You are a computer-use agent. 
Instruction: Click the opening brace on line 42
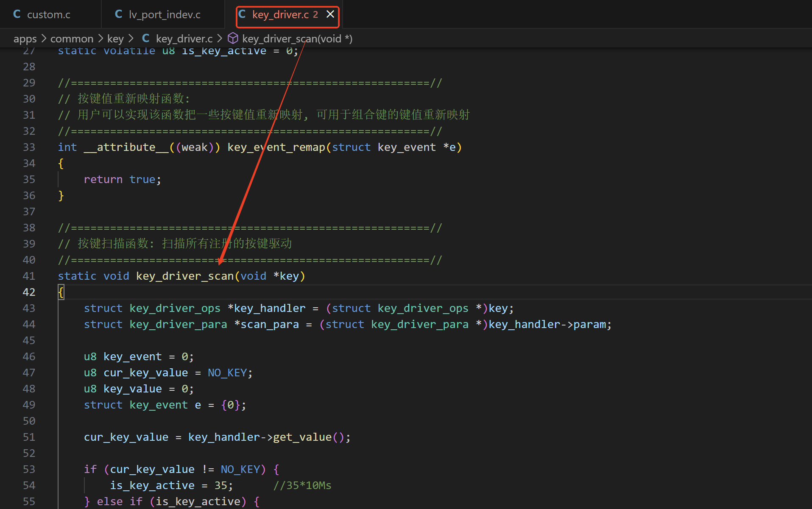[x=61, y=292]
